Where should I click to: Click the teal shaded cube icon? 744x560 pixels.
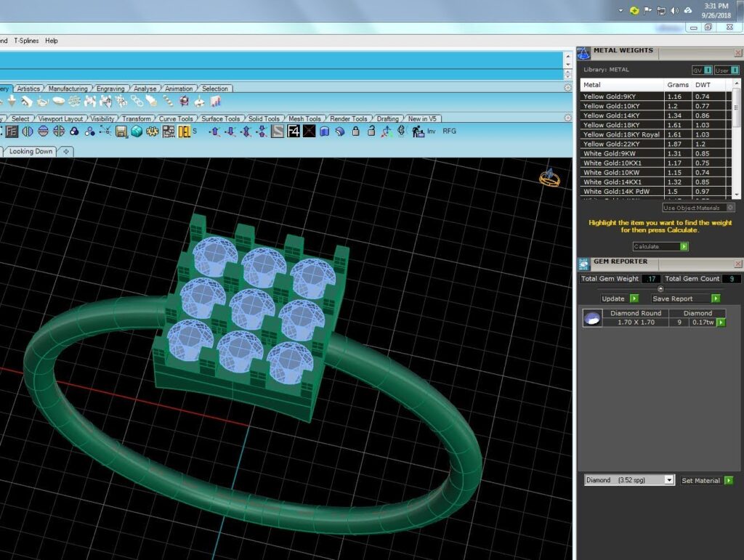pyautogui.click(x=137, y=131)
